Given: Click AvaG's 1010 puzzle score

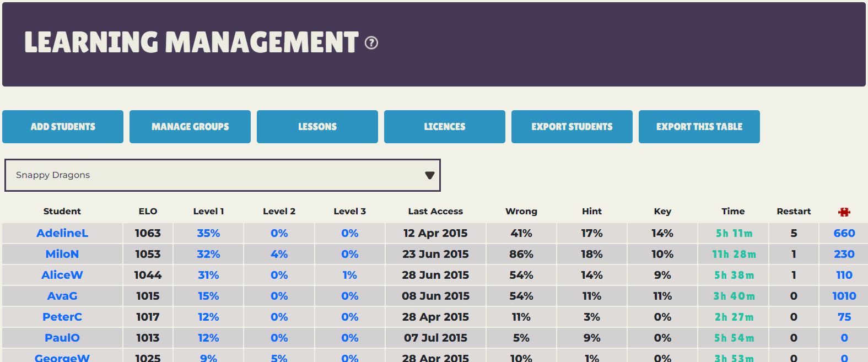Looking at the screenshot, I should pos(844,296).
